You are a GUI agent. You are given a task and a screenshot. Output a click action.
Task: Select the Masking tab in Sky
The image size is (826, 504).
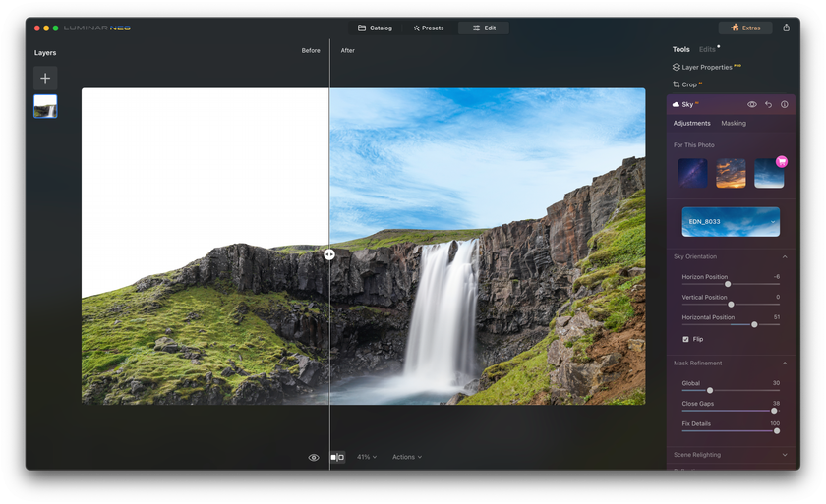pos(734,123)
